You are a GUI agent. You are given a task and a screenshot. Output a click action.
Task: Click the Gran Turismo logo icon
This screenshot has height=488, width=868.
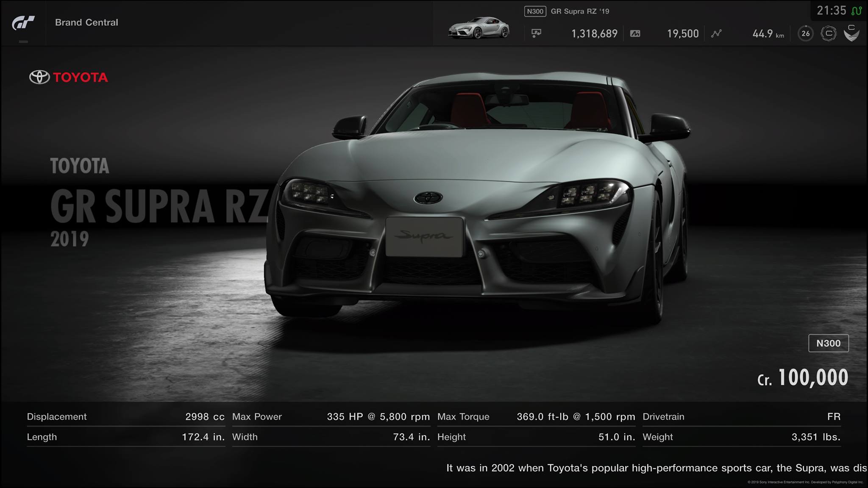pyautogui.click(x=23, y=23)
